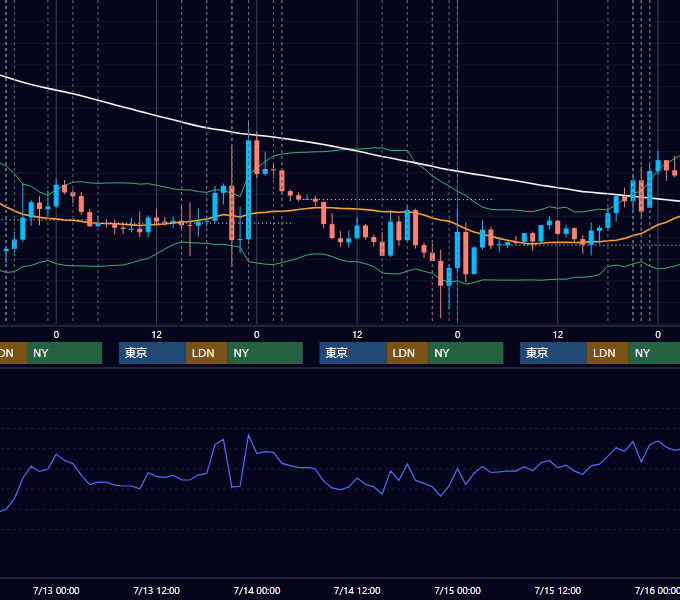
Task: Click the 7/15 12:00 date label
Action: [558, 590]
